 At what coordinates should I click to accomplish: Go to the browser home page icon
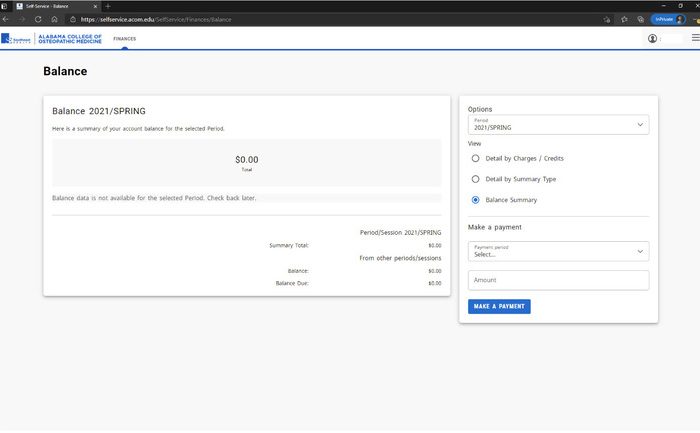54,19
